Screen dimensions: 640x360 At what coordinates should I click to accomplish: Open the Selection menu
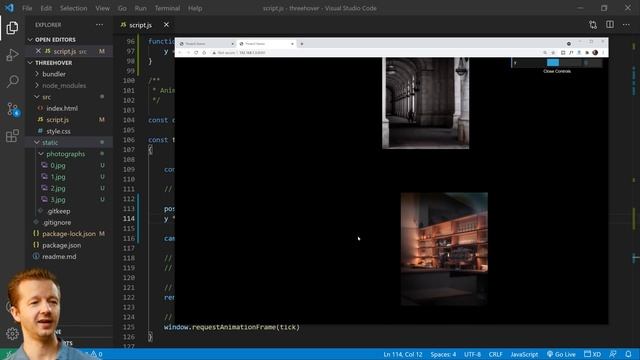(73, 8)
